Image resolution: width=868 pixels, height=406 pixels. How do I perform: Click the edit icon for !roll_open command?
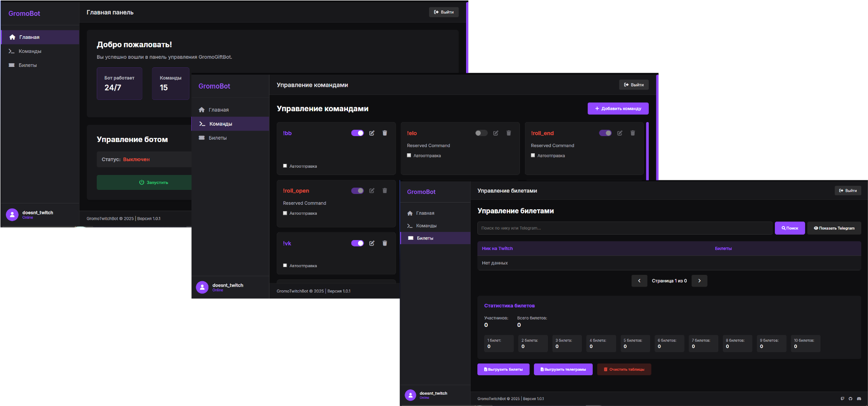pos(372,191)
